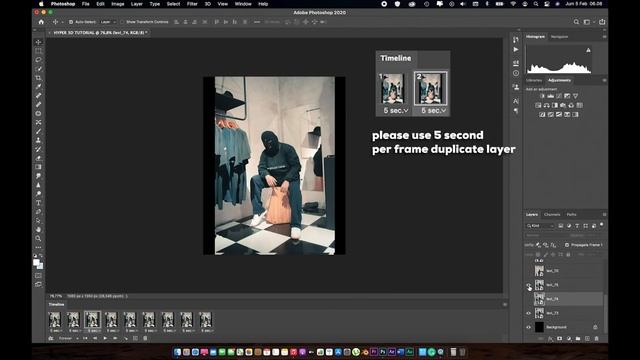Image resolution: width=640 pixels, height=360 pixels.
Task: Open the looping options Forever dropdown
Action: coord(69,338)
